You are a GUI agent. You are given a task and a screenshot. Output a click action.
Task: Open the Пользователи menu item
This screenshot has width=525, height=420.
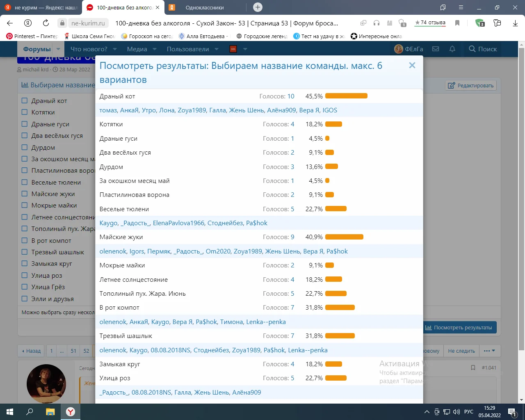pyautogui.click(x=187, y=49)
